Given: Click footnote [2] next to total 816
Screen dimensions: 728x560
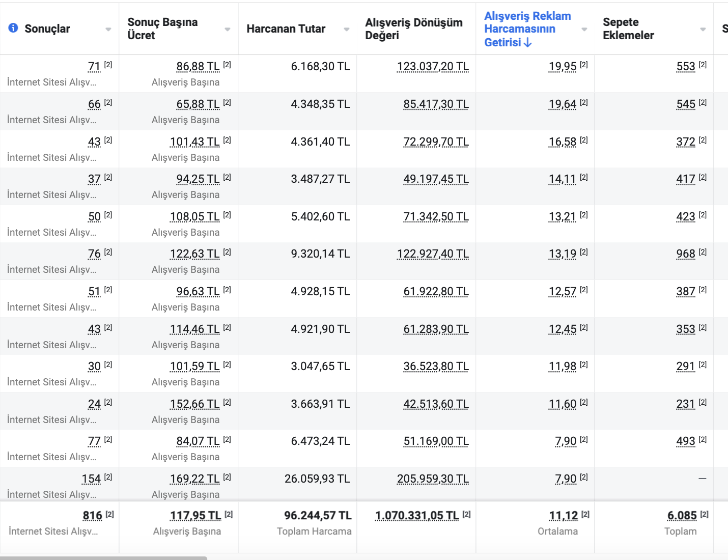Looking at the screenshot, I should point(110,514).
